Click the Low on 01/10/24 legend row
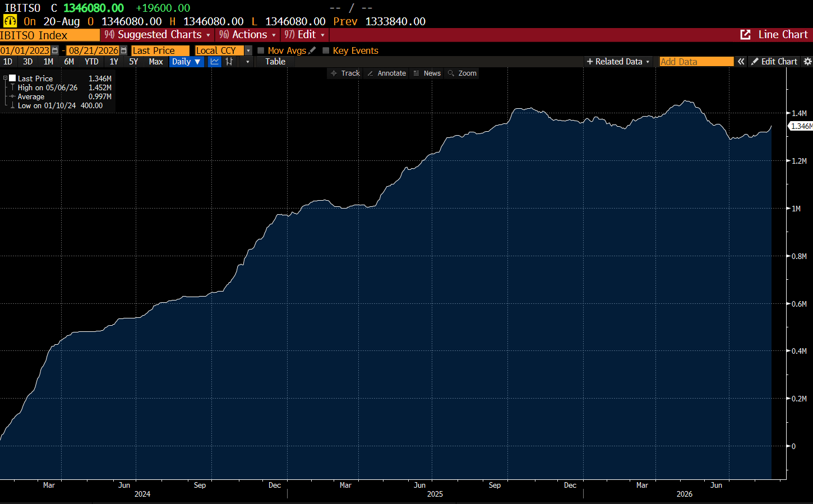The width and height of the screenshot is (813, 504). pos(60,105)
